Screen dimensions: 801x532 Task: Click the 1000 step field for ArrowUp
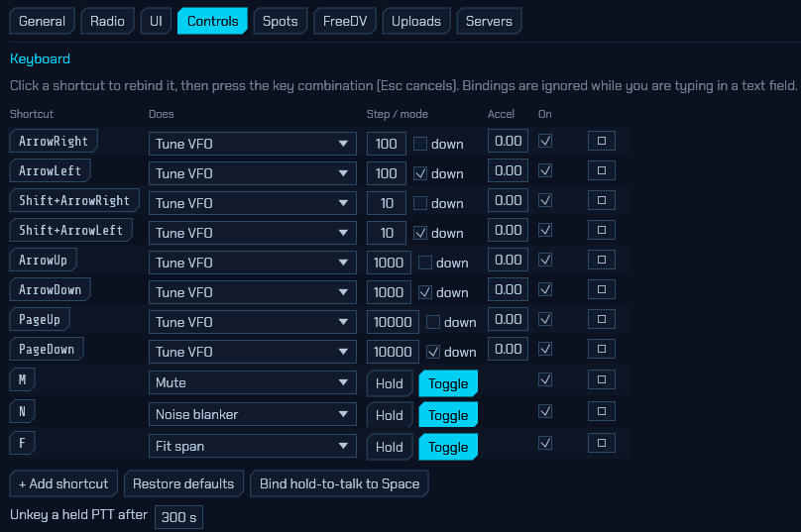pos(389,263)
